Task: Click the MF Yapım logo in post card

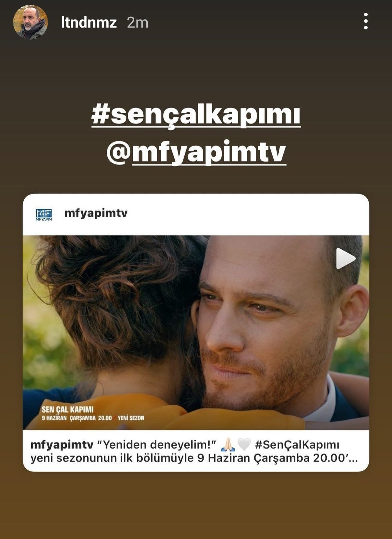Action: pyautogui.click(x=44, y=214)
